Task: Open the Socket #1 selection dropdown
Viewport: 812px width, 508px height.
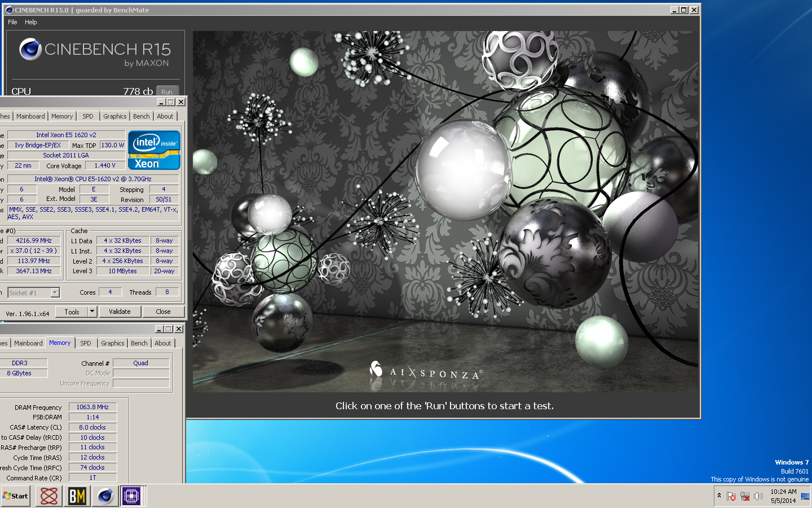Action: pyautogui.click(x=34, y=292)
